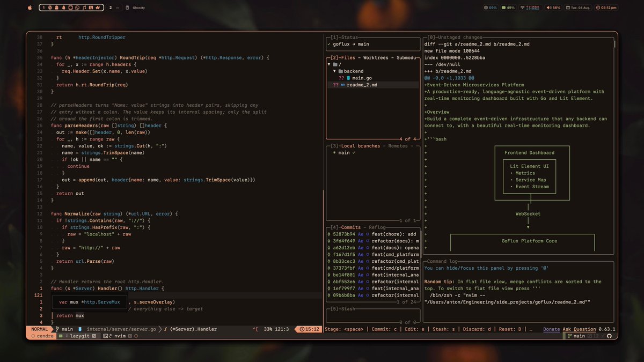Image resolution: width=644 pixels, height=362 pixels.
Task: Select commit be14f801 feat(internal_ana
Action: (373, 275)
